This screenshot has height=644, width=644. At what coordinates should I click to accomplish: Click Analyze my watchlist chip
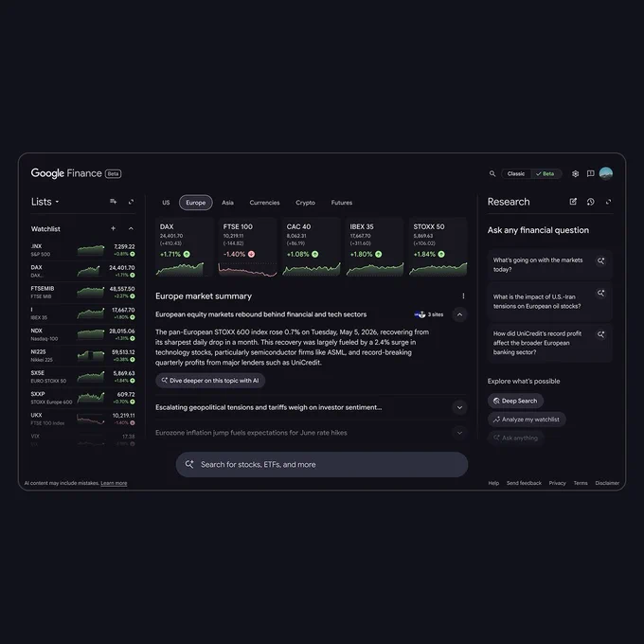click(527, 420)
